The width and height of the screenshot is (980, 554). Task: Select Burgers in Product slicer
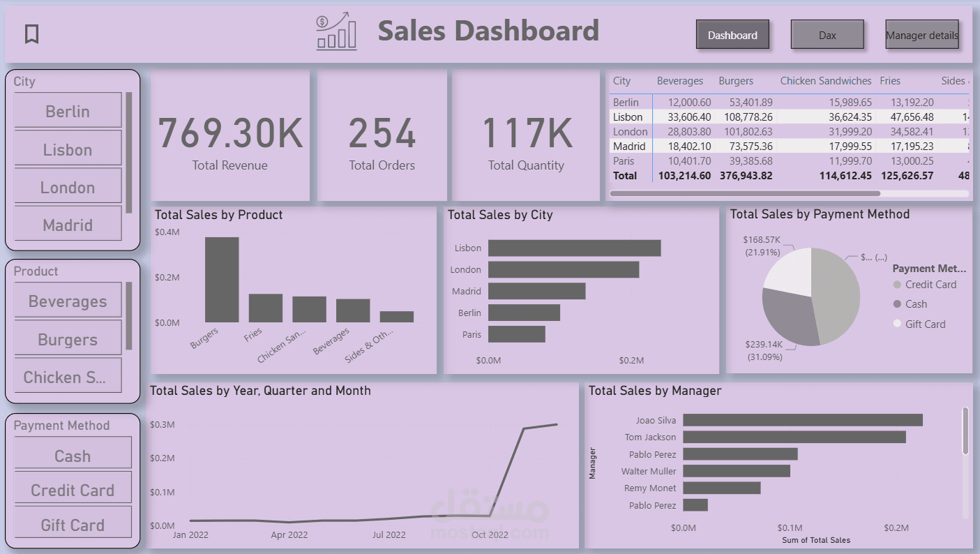(68, 339)
